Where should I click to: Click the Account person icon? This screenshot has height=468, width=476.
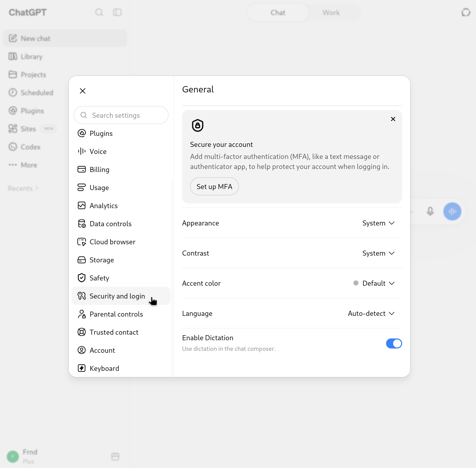point(82,350)
